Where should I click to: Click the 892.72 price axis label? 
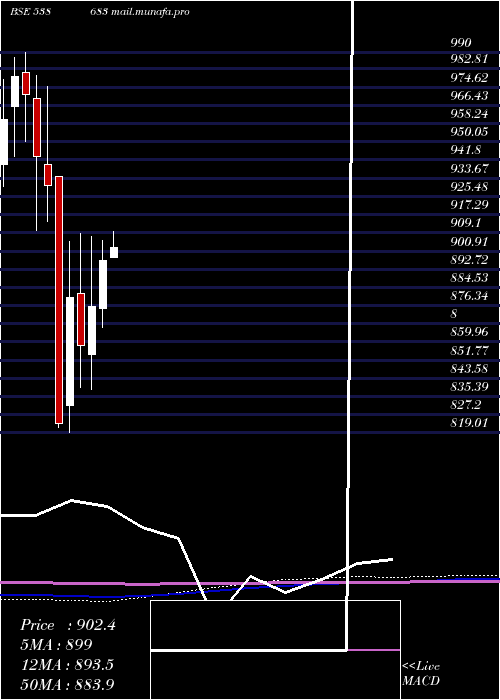(x=469, y=259)
